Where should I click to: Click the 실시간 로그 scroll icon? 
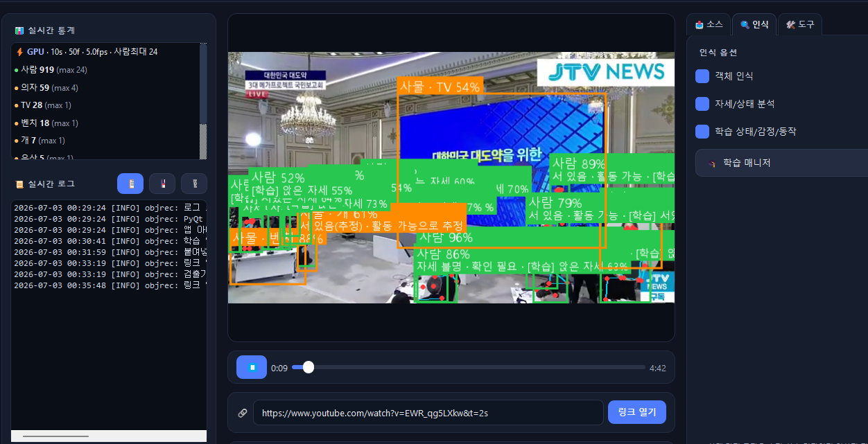19,184
